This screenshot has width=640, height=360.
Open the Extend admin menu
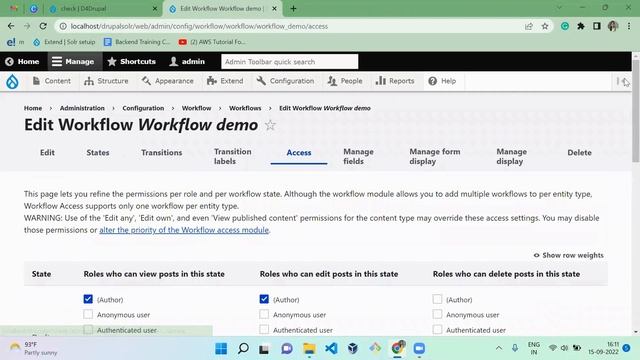(225, 81)
